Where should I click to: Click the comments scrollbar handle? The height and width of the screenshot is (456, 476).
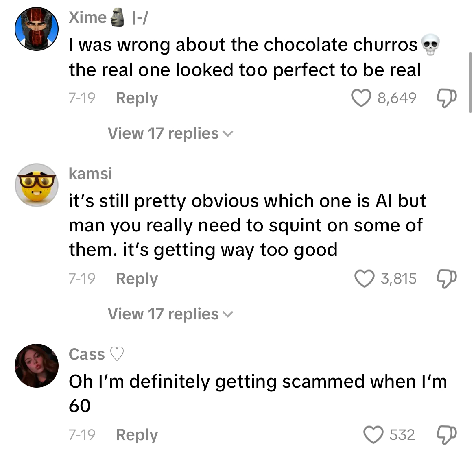coord(471,81)
